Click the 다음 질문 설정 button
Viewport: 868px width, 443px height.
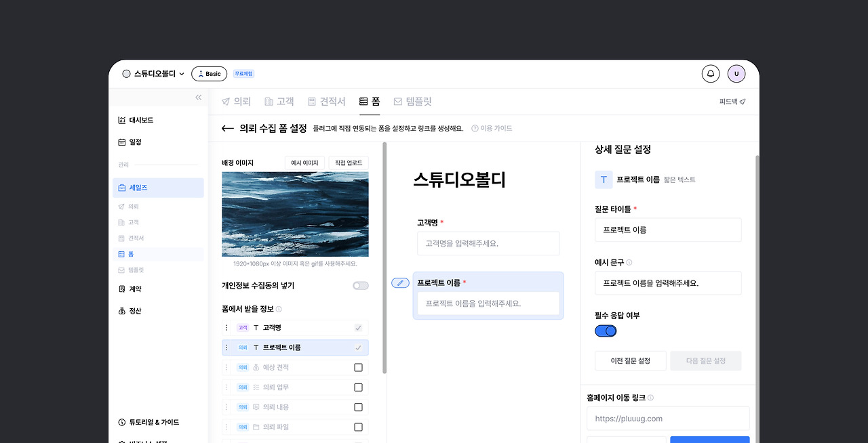[x=706, y=361]
